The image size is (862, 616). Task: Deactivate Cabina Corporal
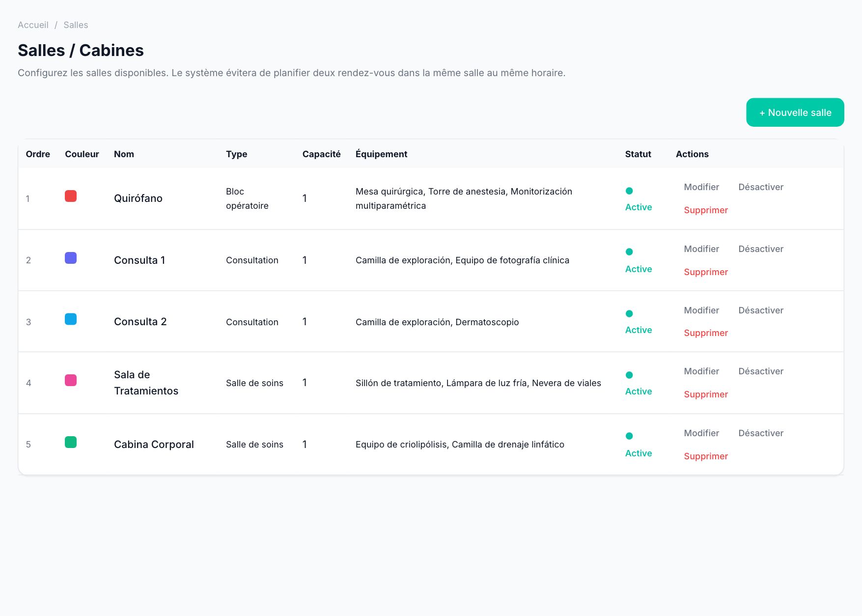[x=761, y=433]
